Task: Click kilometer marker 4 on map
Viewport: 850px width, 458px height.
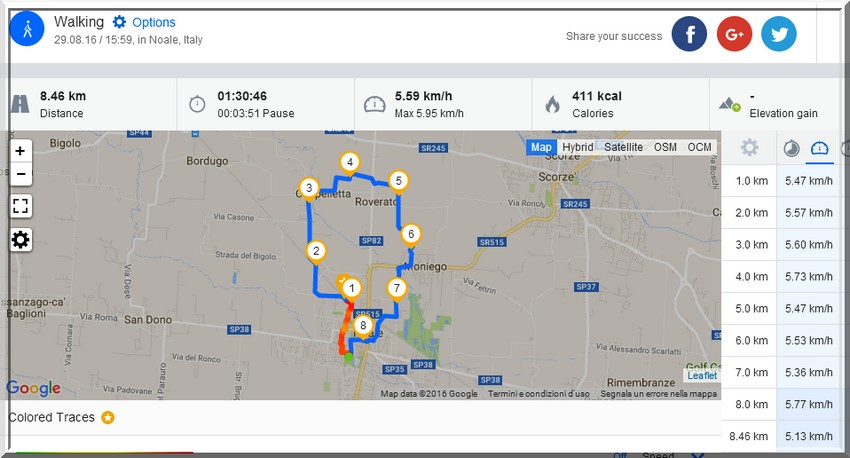Action: point(350,162)
